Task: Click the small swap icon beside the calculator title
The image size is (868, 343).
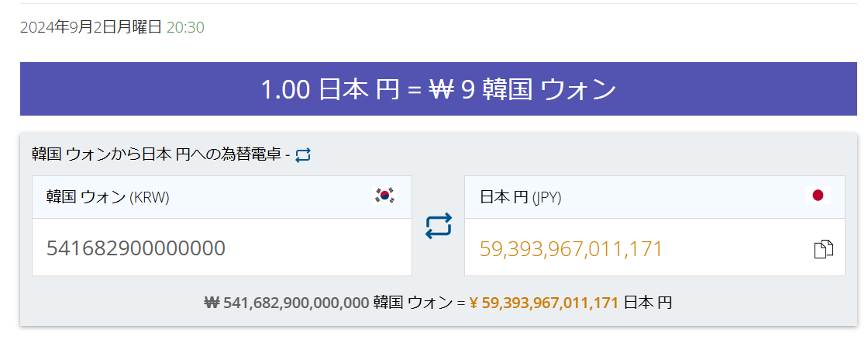Action: (x=303, y=155)
